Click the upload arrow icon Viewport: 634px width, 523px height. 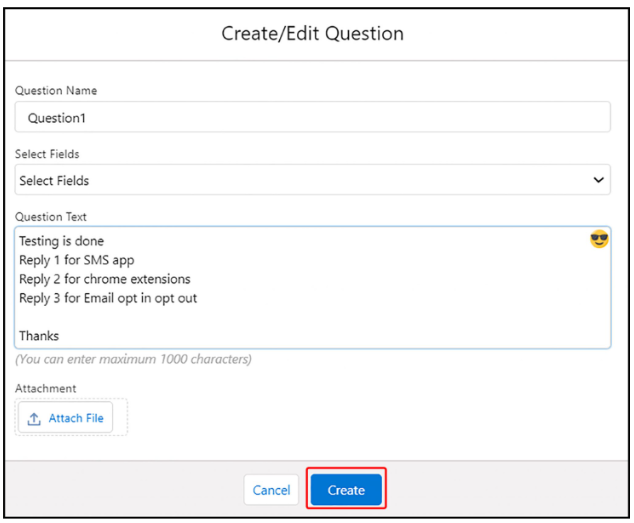(x=35, y=418)
